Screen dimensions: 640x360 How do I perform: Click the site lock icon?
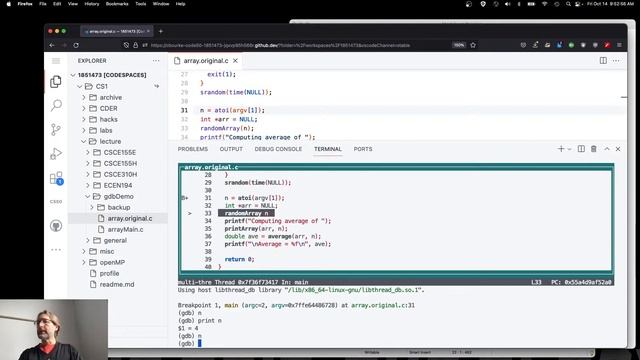136,45
